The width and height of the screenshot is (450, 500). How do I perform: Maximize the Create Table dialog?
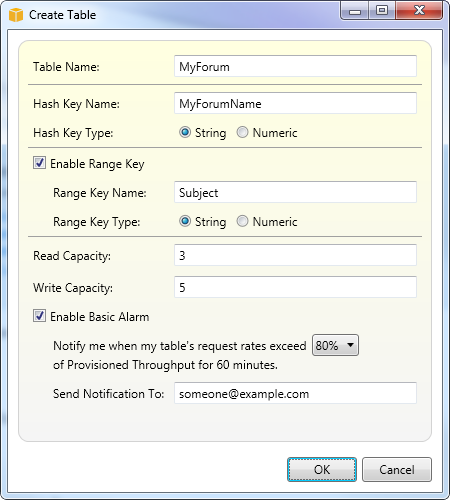coord(382,11)
